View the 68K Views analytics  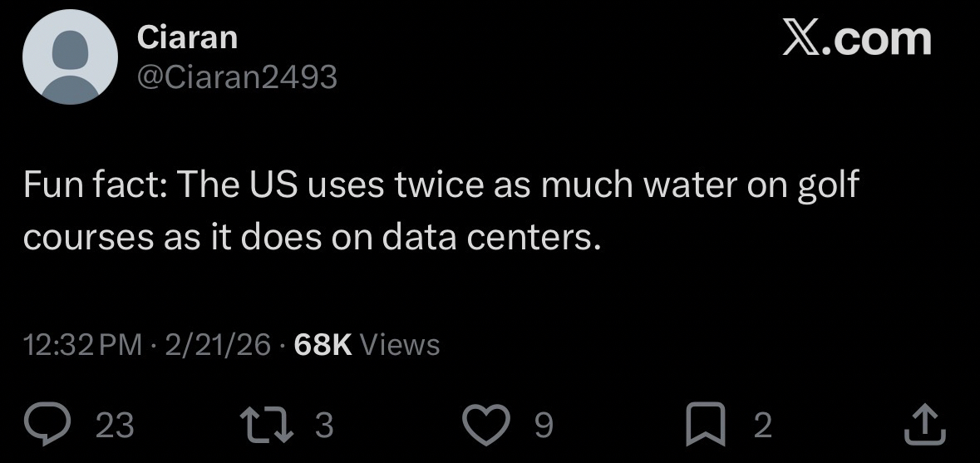pyautogui.click(x=367, y=343)
